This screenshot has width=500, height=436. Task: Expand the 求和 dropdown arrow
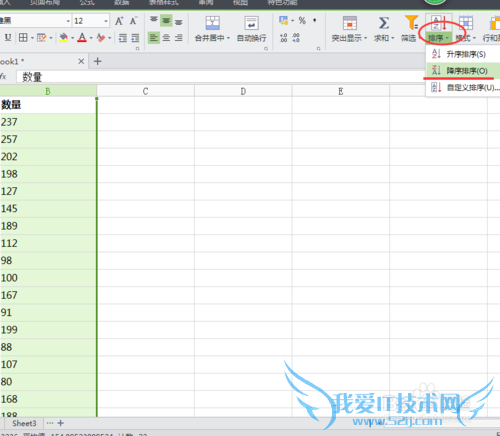click(393, 38)
